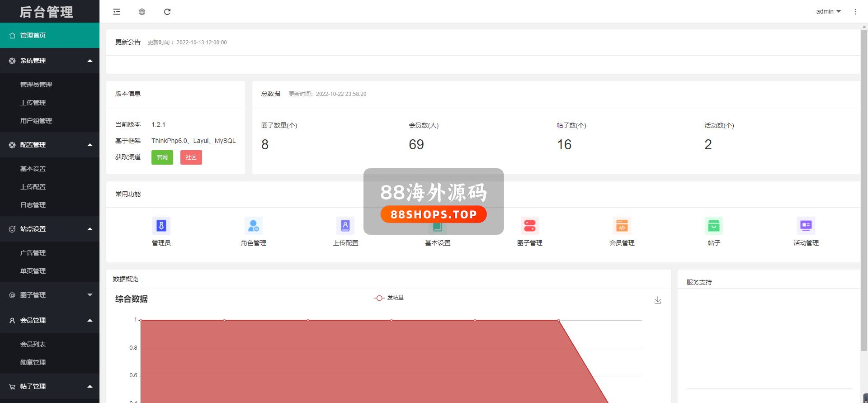Click the green 官网 button

(x=162, y=157)
